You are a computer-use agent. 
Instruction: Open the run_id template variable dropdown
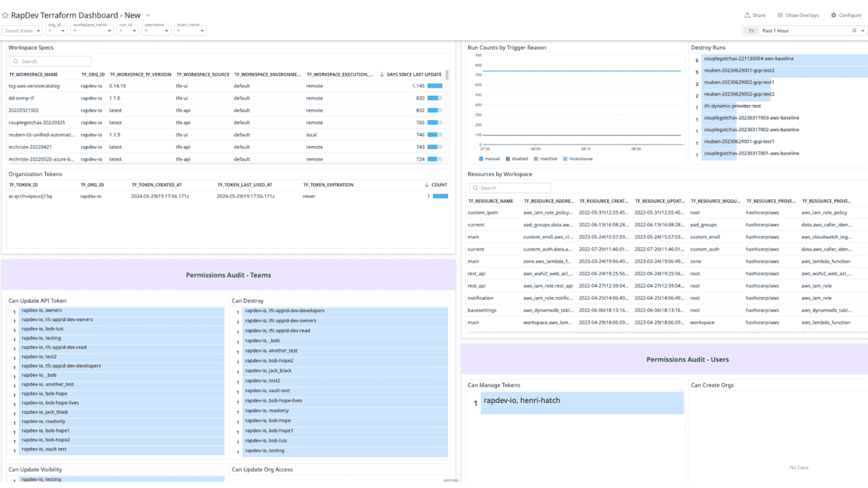coord(127,31)
